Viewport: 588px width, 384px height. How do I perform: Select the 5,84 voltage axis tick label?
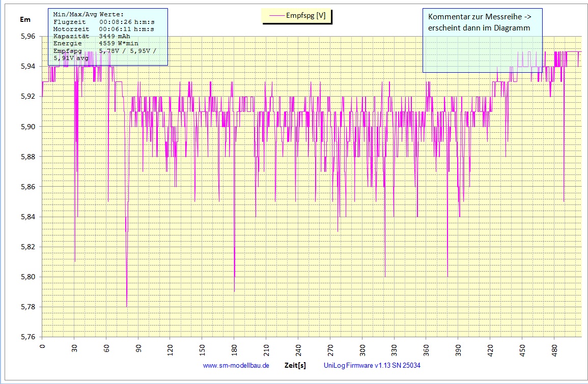[x=28, y=217]
